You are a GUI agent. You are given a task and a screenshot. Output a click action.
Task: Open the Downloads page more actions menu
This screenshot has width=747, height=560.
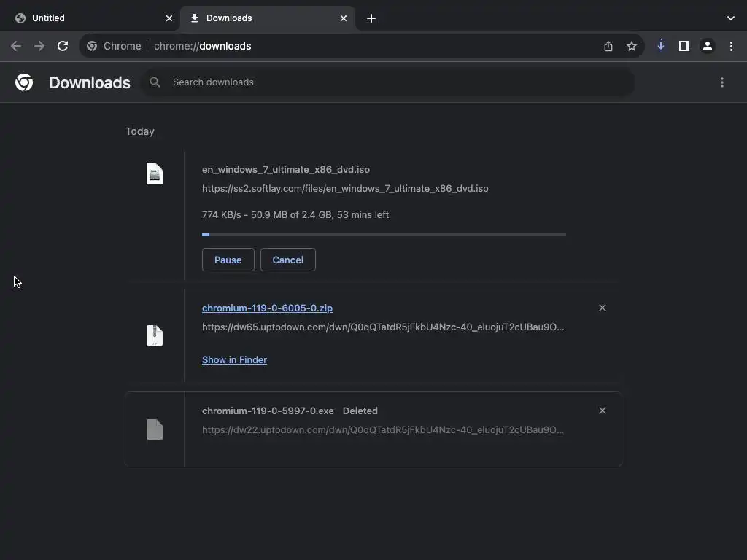(x=722, y=82)
